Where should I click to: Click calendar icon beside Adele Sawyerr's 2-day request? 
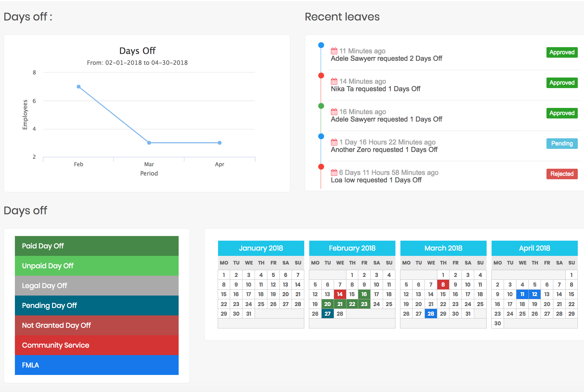pyautogui.click(x=334, y=51)
